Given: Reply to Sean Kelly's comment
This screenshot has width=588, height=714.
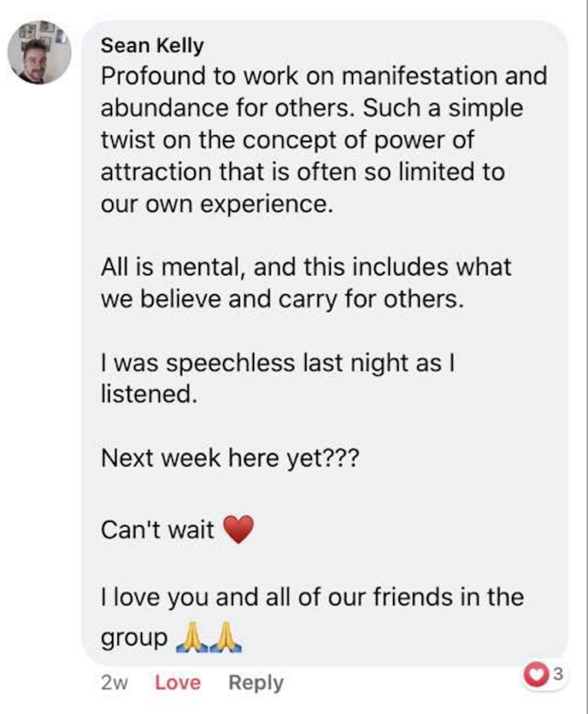Looking at the screenshot, I should pyautogui.click(x=256, y=683).
